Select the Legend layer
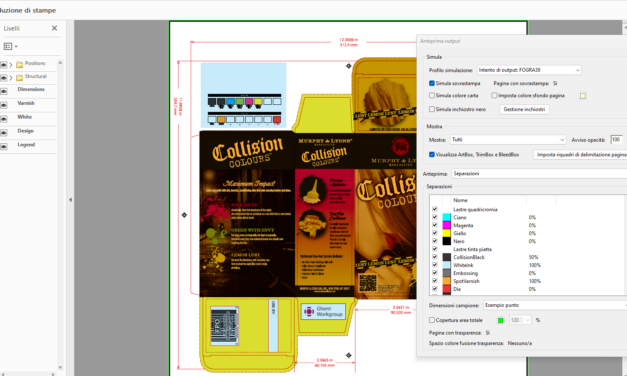 (x=26, y=145)
